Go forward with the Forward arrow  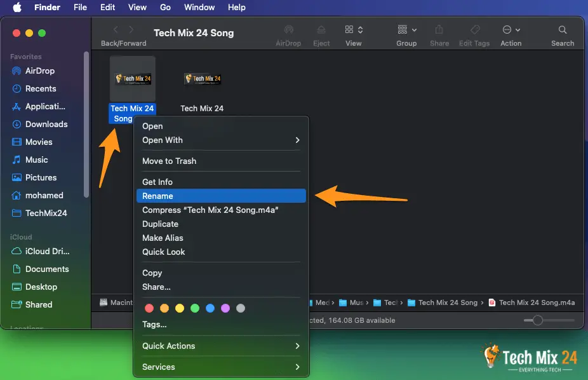(131, 30)
